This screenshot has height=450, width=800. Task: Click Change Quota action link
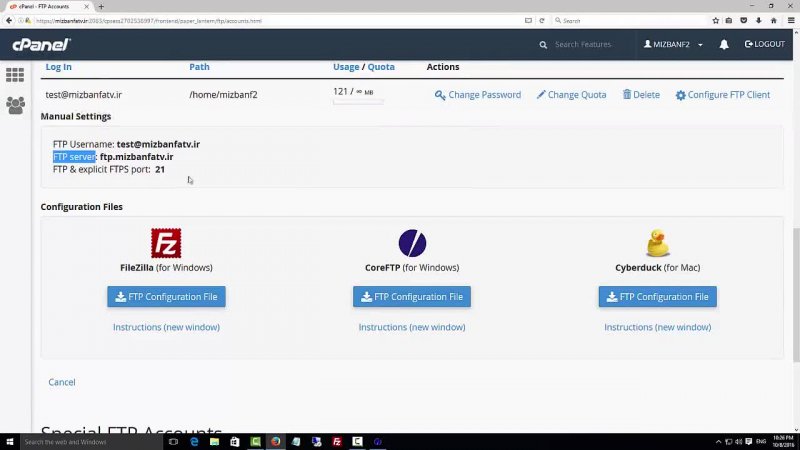point(571,95)
